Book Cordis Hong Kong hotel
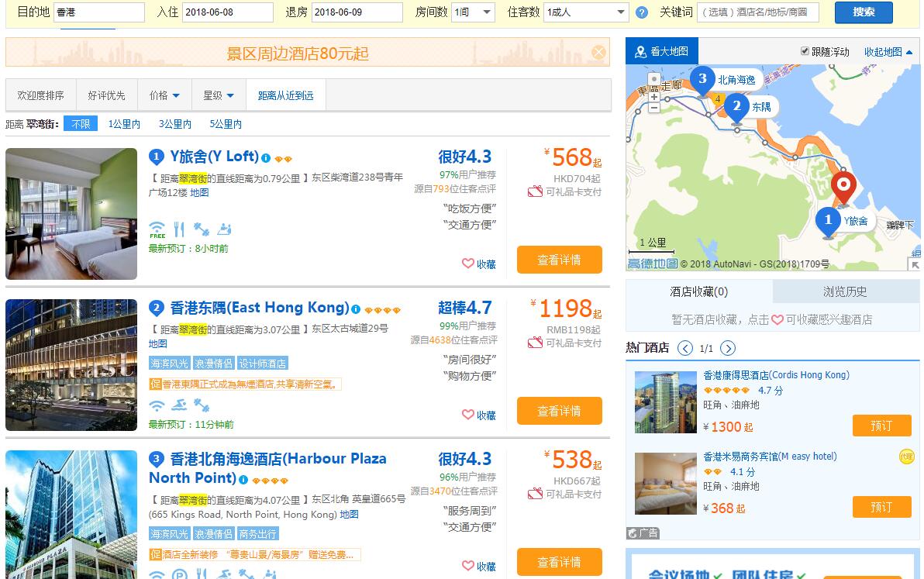This screenshot has width=924, height=579. pos(881,426)
